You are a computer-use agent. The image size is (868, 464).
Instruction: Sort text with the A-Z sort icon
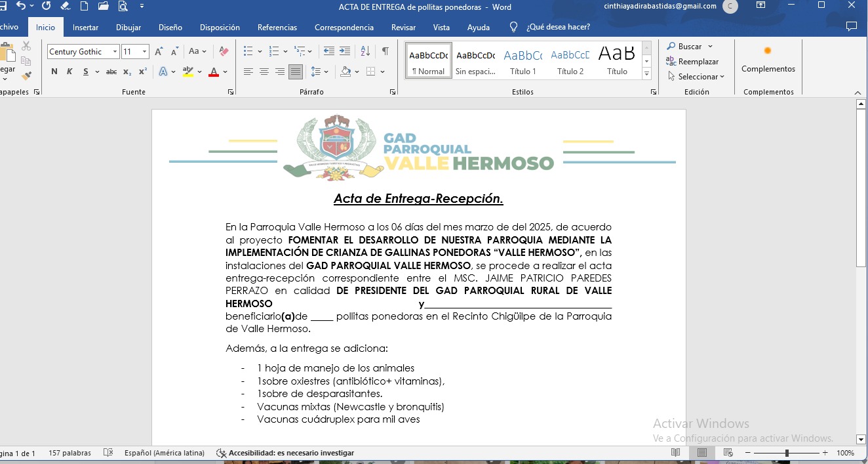(366, 51)
